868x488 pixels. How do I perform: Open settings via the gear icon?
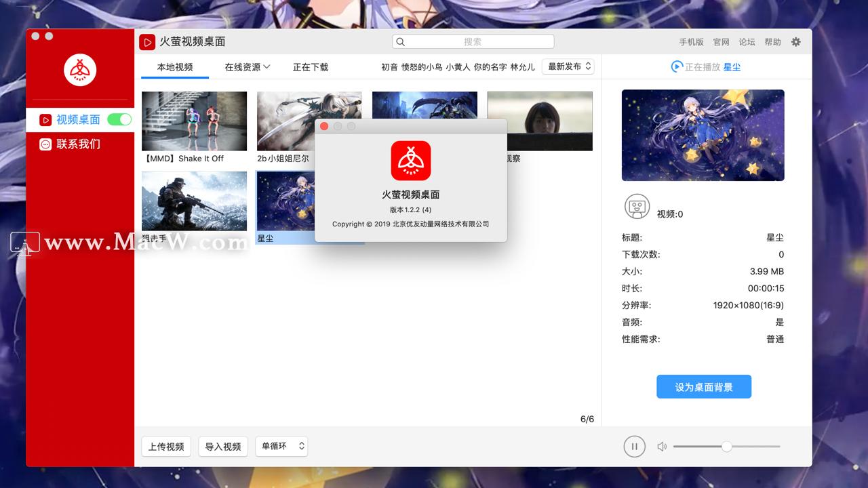(795, 41)
